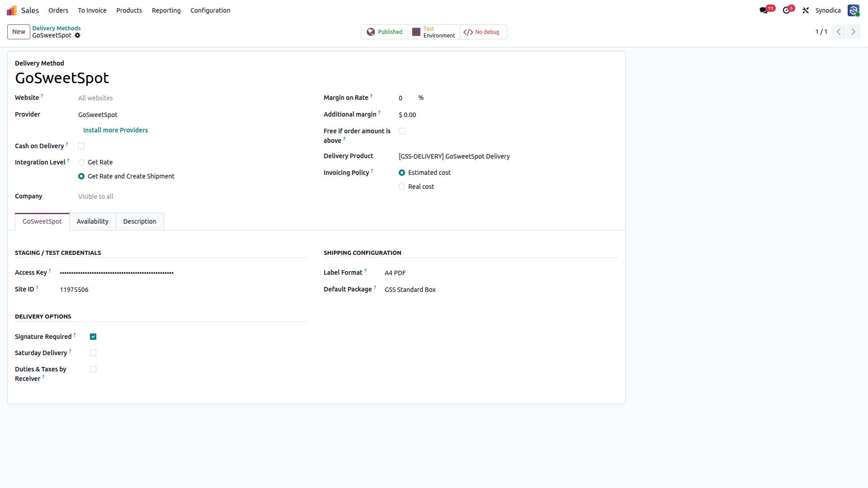
Task: Enable the Saturday Delivery checkbox
Action: 93,353
